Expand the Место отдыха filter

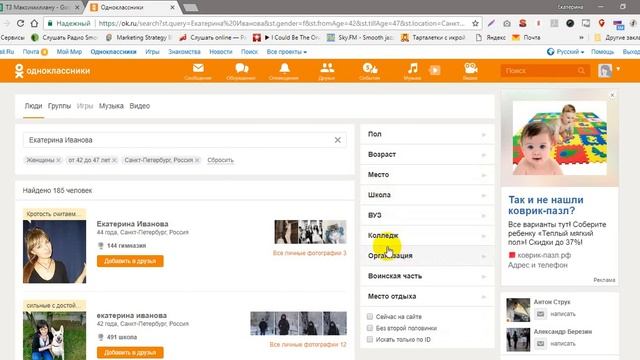pyautogui.click(x=427, y=296)
